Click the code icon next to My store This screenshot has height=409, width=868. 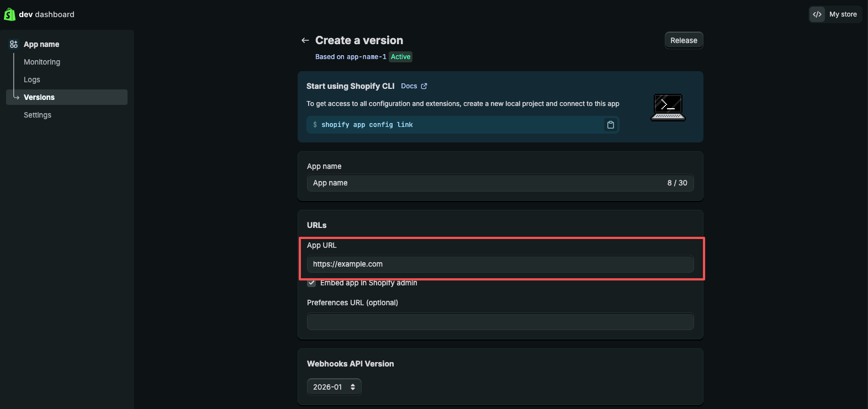point(817,14)
